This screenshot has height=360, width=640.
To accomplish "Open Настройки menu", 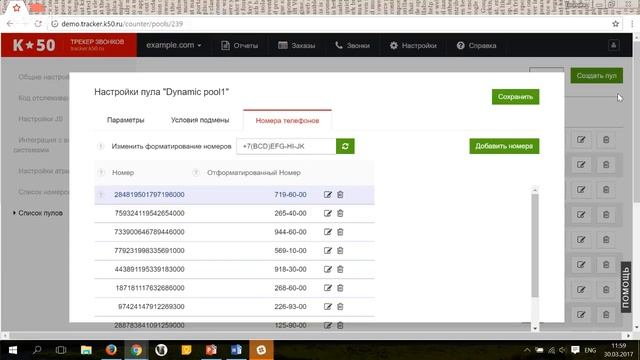I will point(413,45).
